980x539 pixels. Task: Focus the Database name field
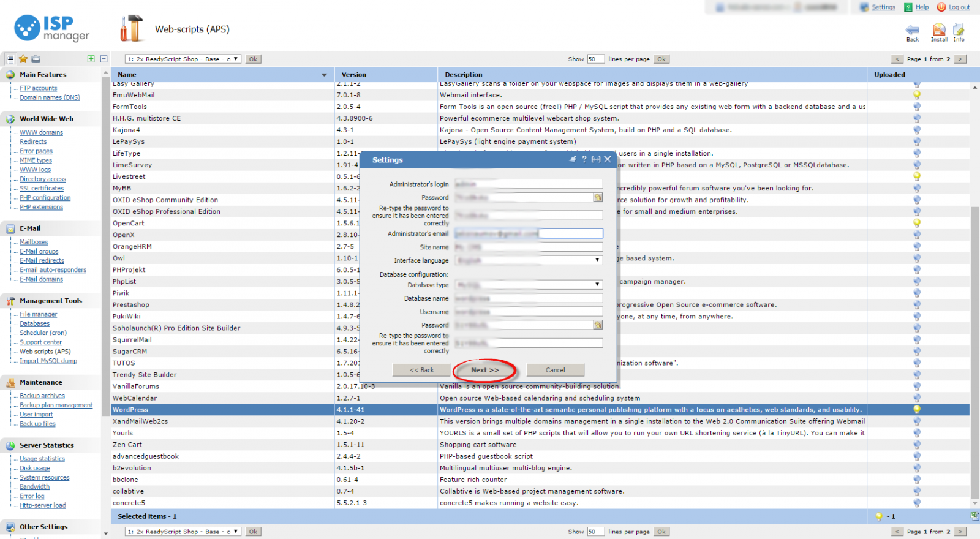pyautogui.click(x=529, y=298)
